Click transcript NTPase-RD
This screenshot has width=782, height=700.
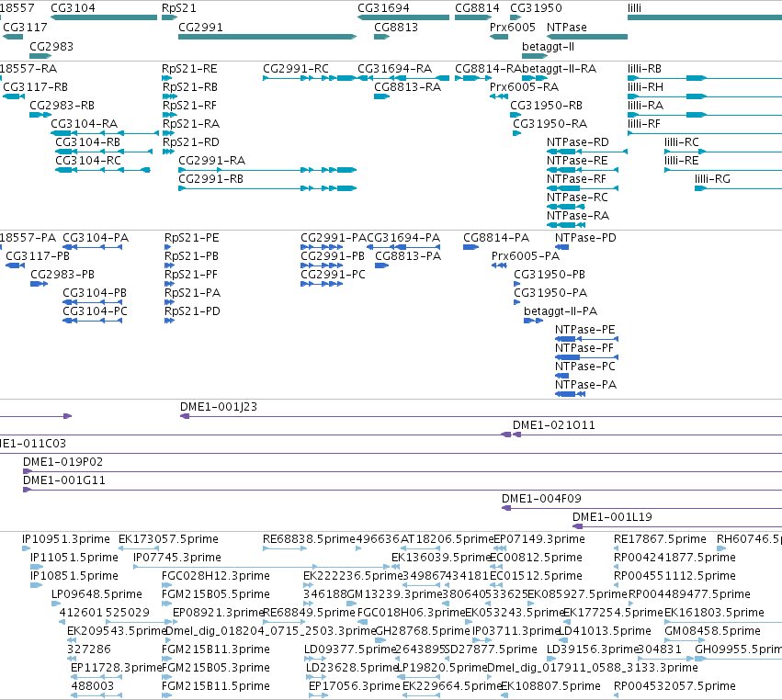(587, 152)
